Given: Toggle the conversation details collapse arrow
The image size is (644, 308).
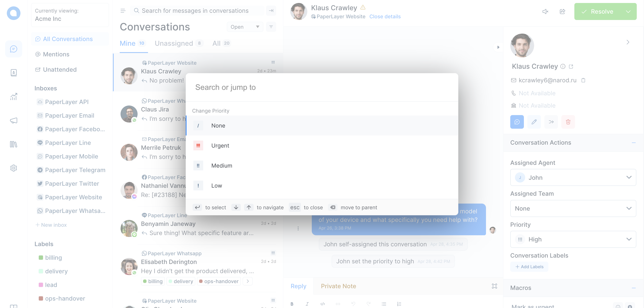Looking at the screenshot, I should pos(498,47).
